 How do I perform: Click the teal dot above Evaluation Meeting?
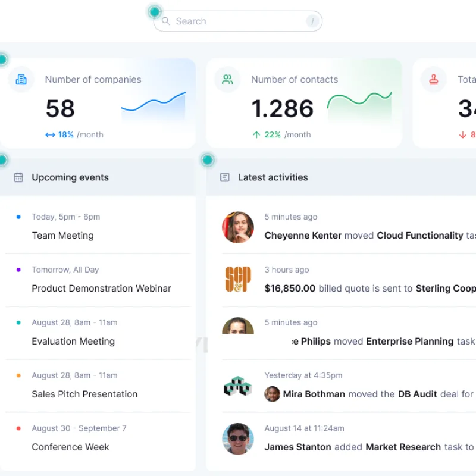(18, 322)
